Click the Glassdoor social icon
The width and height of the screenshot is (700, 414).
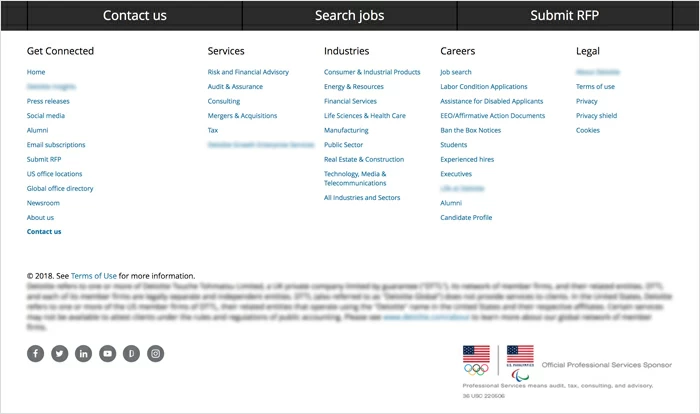point(131,353)
